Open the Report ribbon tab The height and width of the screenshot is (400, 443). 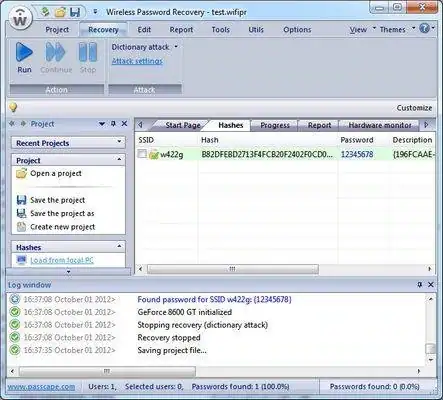tap(181, 30)
